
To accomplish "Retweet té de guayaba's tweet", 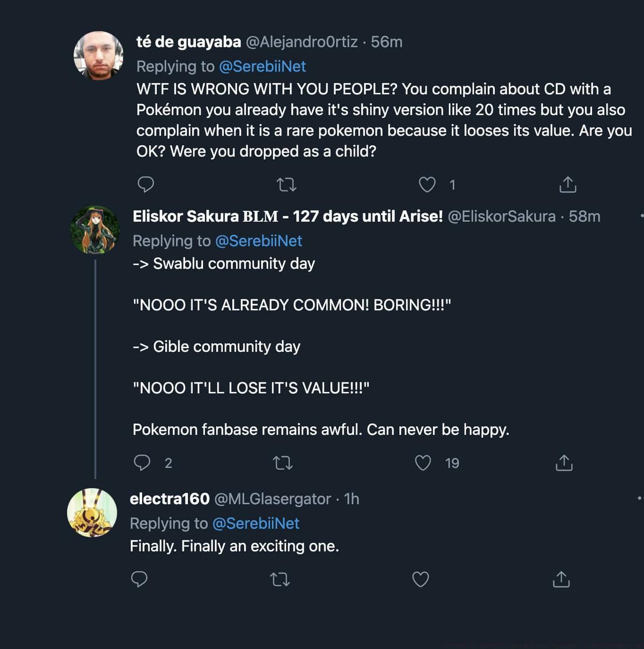I will (286, 185).
